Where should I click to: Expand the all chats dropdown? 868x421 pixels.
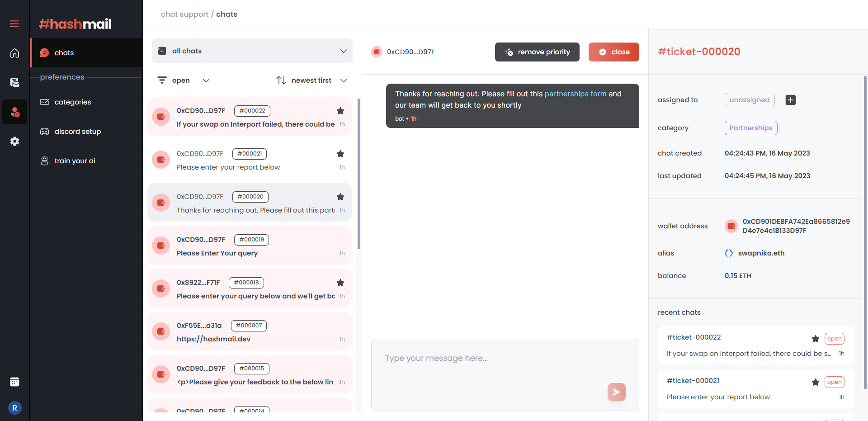point(252,51)
